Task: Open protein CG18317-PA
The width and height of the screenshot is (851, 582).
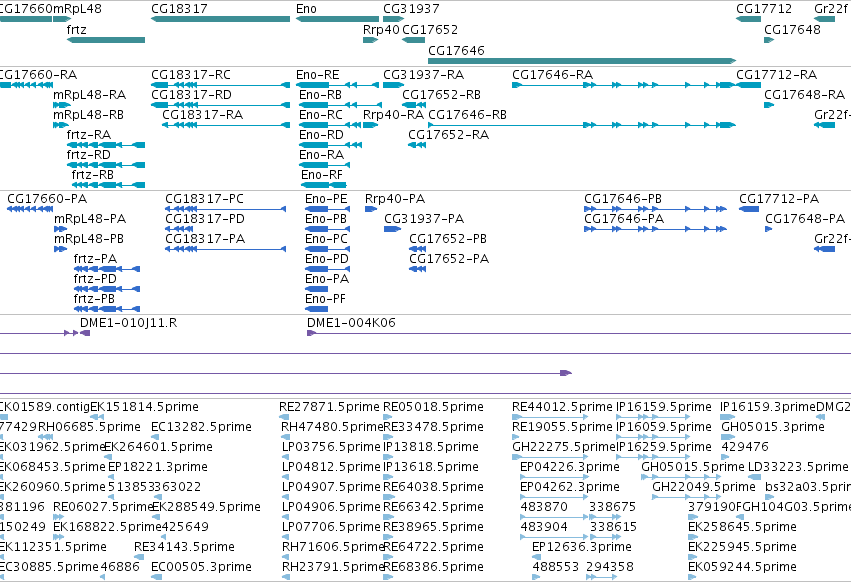Action: [205, 239]
